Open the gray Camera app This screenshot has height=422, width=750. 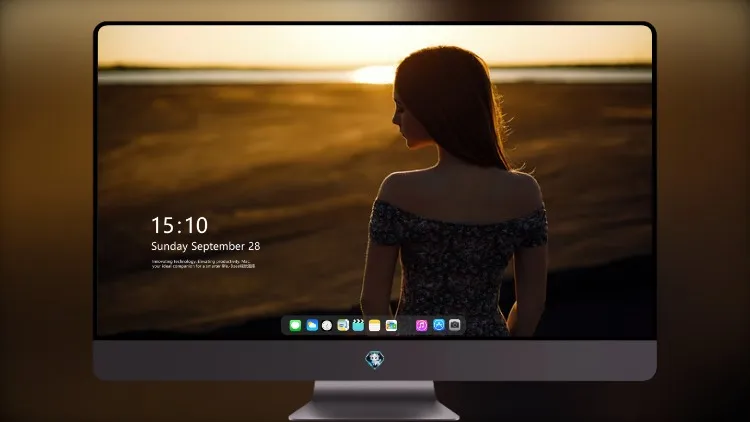pos(455,325)
